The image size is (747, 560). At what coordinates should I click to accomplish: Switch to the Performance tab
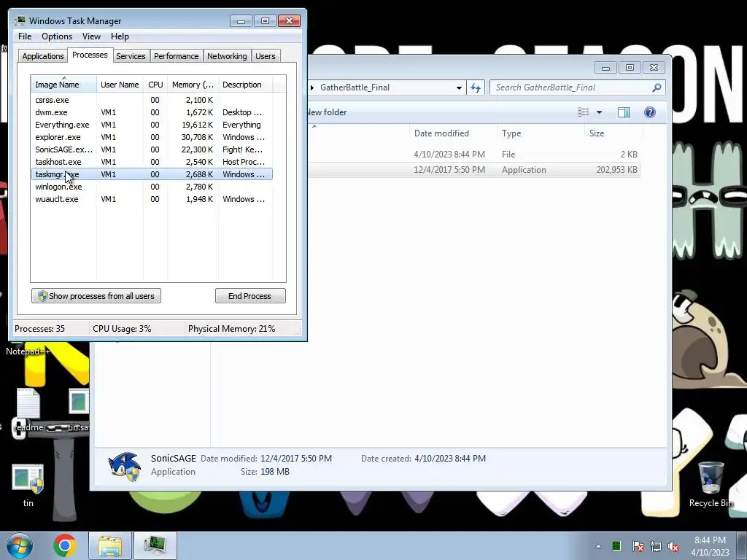tap(176, 56)
